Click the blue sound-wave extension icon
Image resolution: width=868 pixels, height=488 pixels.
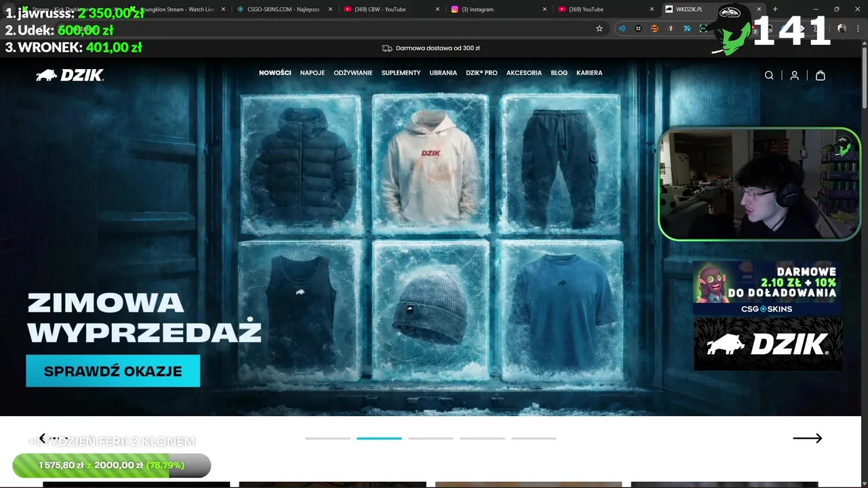pos(622,28)
